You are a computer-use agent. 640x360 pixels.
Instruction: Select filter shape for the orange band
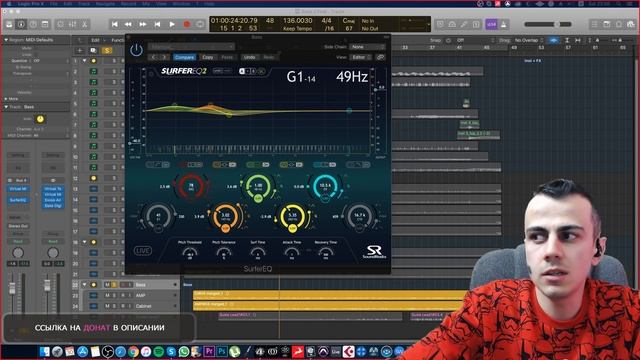tap(224, 164)
